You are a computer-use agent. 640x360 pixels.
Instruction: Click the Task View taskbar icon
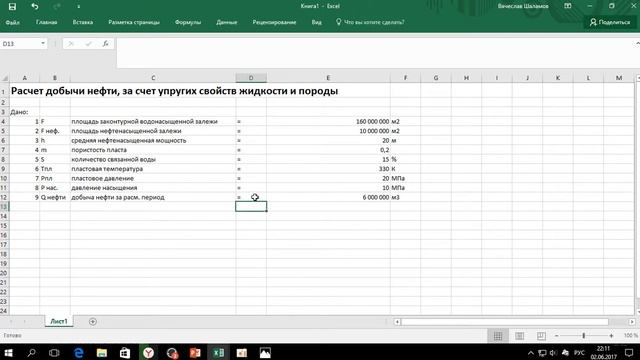54,352
